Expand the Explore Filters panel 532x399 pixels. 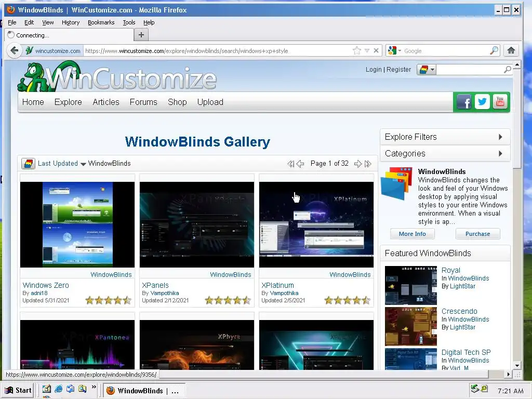click(445, 137)
